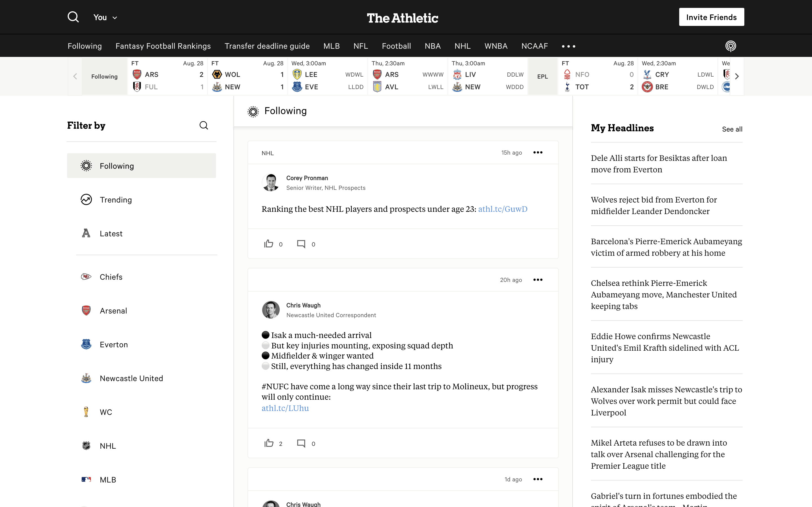Open options menu on the 15h ago post
This screenshot has width=812, height=507.
point(538,153)
